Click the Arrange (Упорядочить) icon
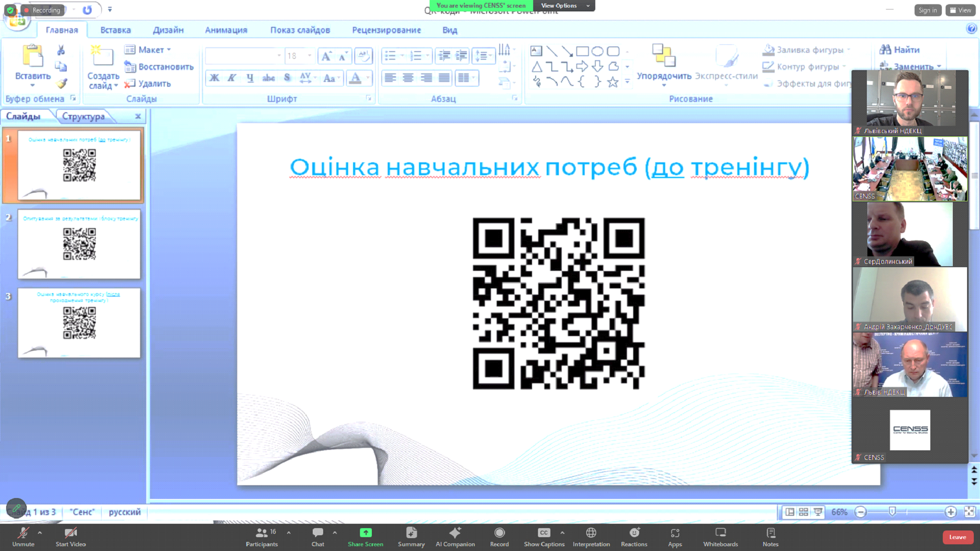 664,55
